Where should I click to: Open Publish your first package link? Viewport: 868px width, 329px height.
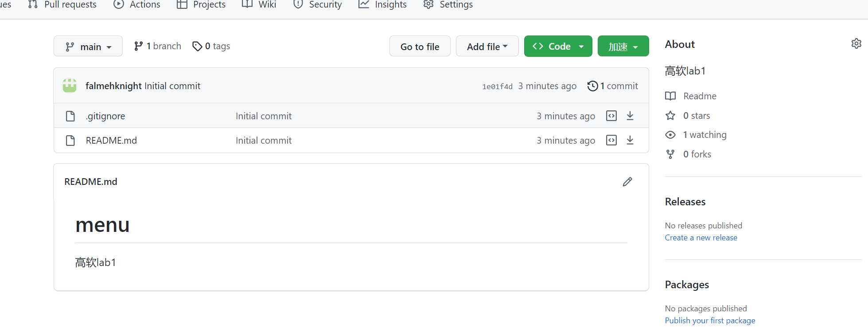coord(710,321)
